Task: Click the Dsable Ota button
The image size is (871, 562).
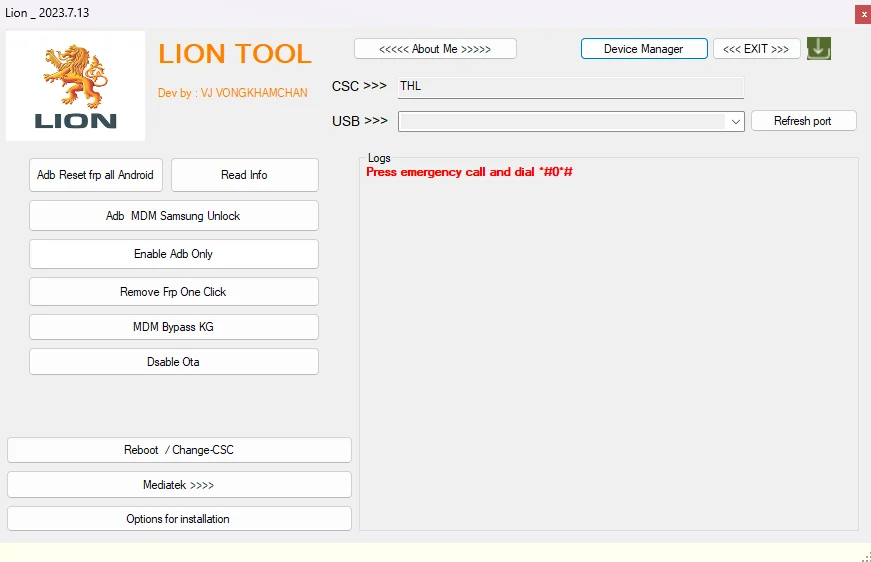Action: point(173,362)
